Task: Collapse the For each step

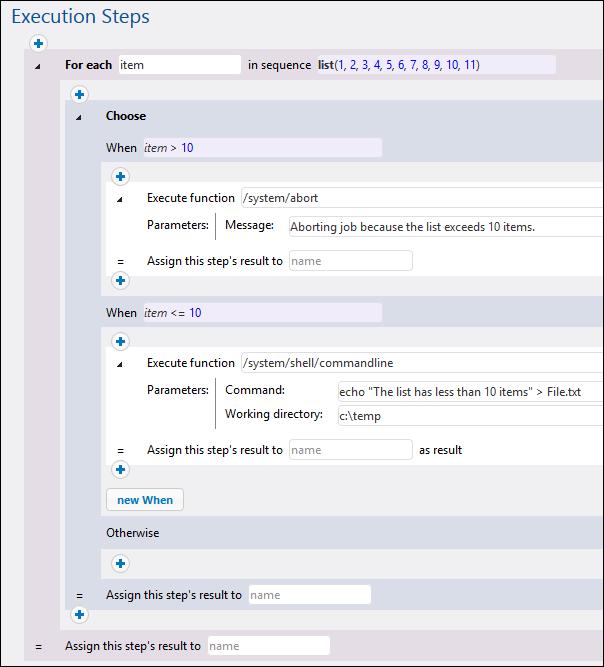Action: pos(38,66)
